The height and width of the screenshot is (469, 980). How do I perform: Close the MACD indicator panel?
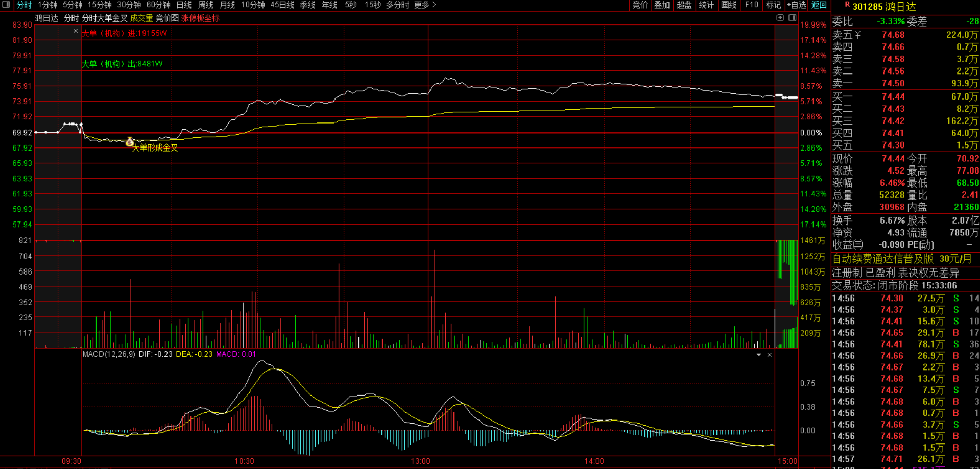(770, 355)
